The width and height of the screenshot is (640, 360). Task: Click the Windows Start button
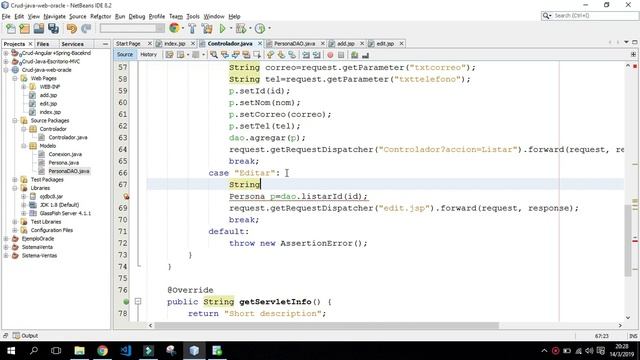[x=11, y=351]
